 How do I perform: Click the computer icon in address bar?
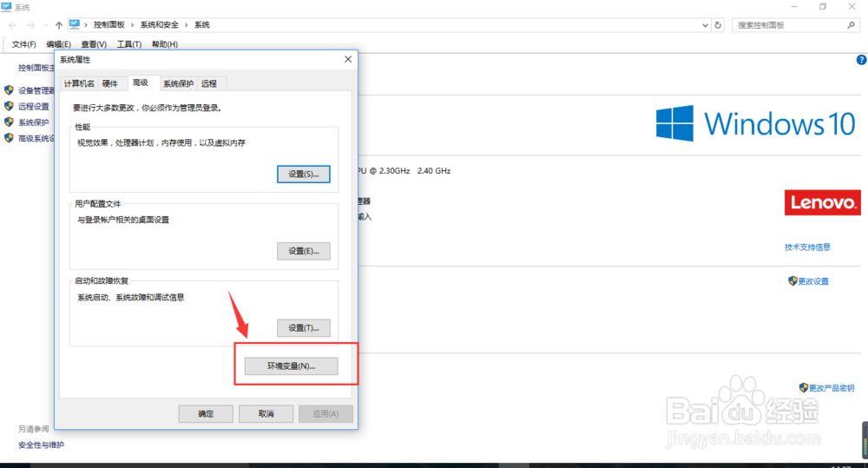[74, 24]
